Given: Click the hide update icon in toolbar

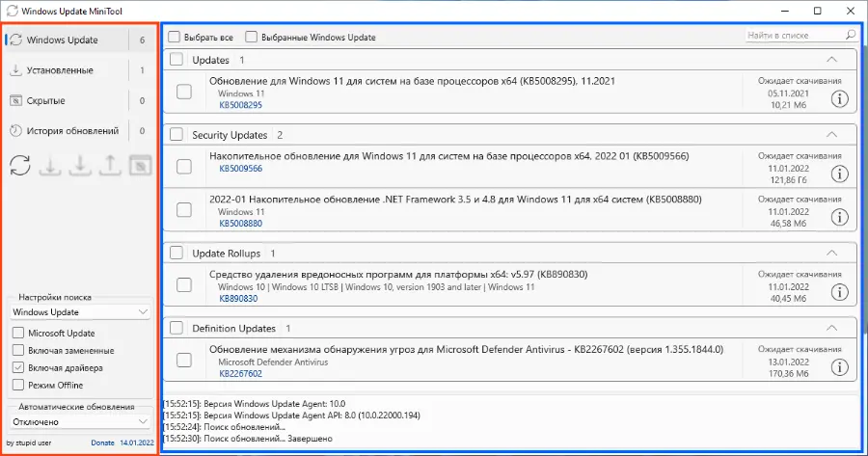Looking at the screenshot, I should click(140, 166).
